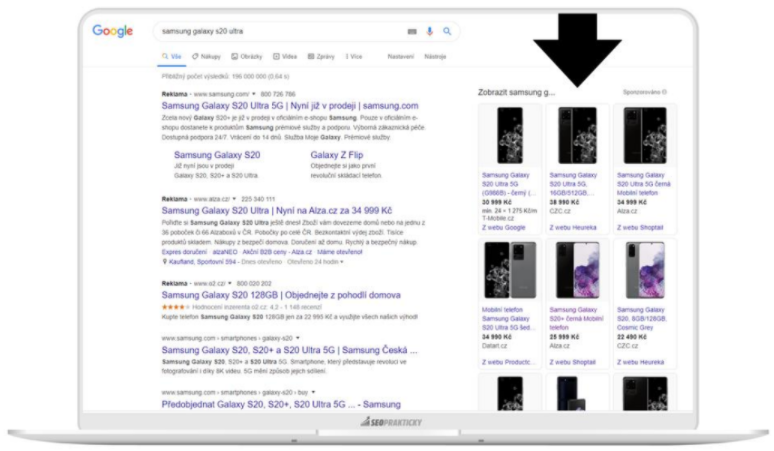Open Nástroje tools

(435, 57)
